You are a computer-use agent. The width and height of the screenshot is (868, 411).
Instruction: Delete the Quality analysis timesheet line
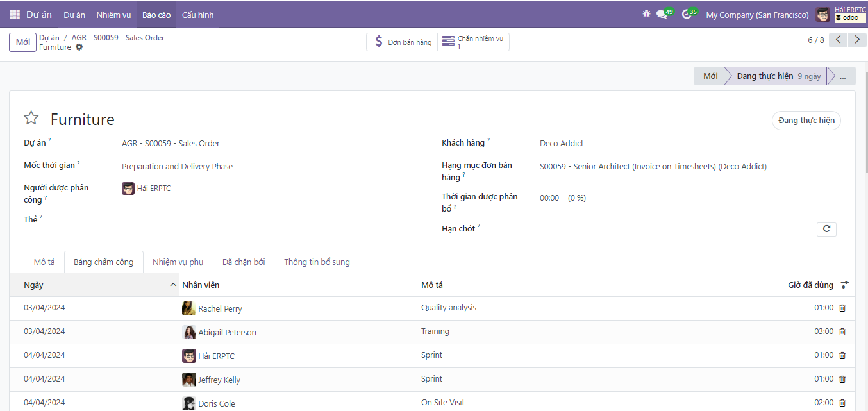(x=842, y=308)
